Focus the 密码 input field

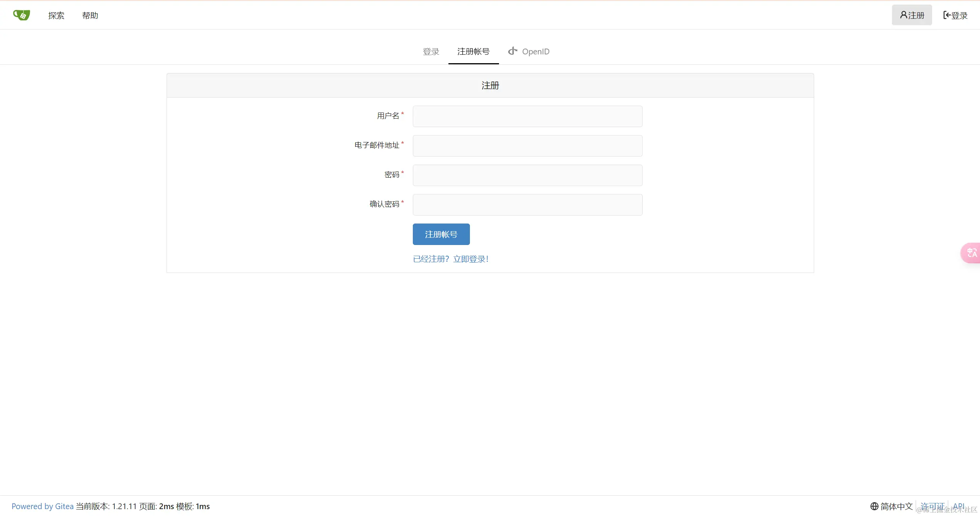coord(527,175)
